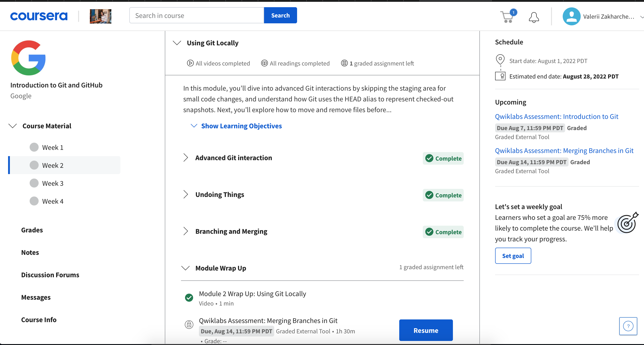Click the lock icon beside Qwiklabs Assessment
This screenshot has height=345, width=644.
point(189,325)
